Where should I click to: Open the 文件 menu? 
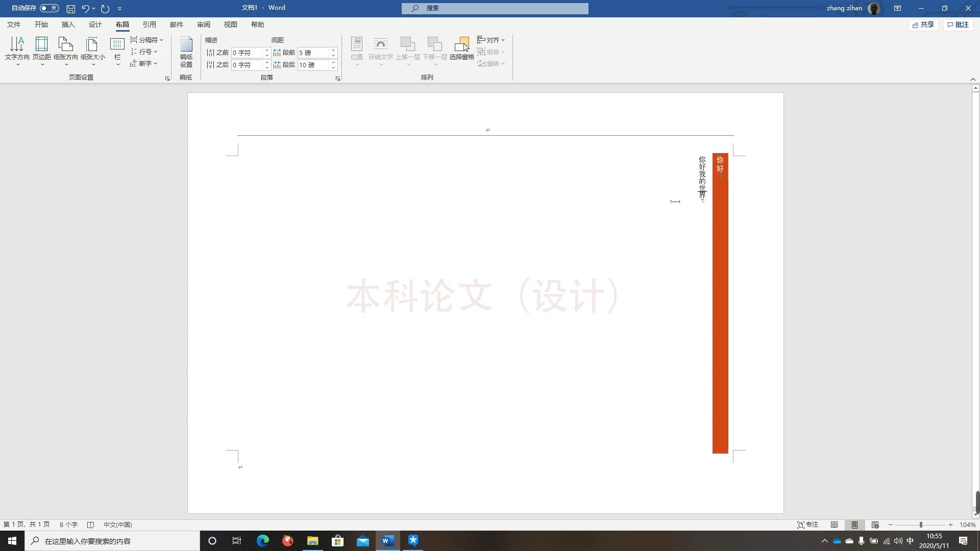(14, 24)
